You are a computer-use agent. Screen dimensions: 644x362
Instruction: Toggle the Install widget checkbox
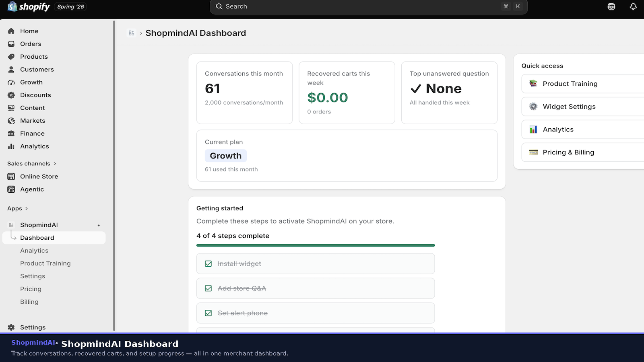pos(208,264)
